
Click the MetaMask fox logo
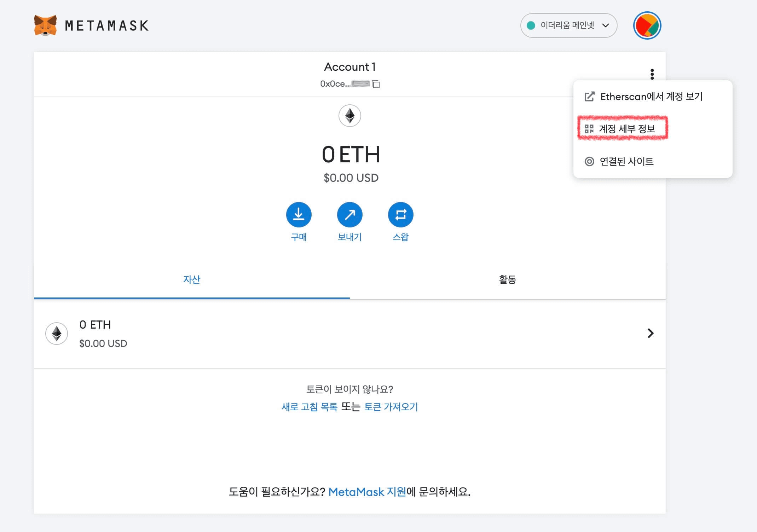(x=45, y=25)
